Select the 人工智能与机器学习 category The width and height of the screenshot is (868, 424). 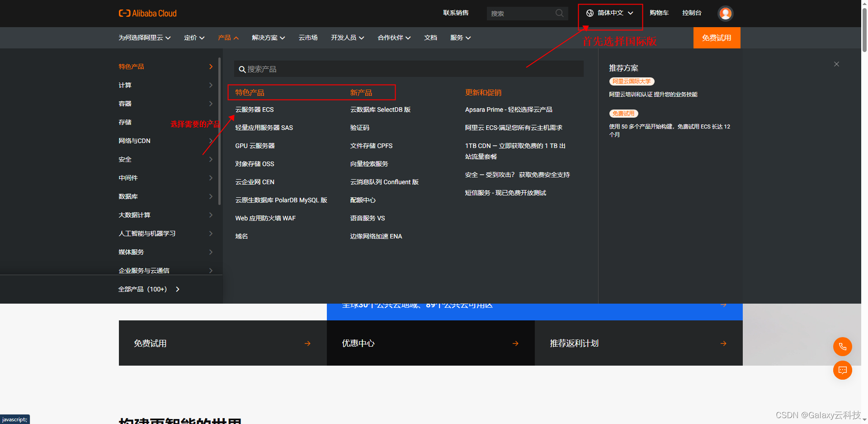point(165,233)
